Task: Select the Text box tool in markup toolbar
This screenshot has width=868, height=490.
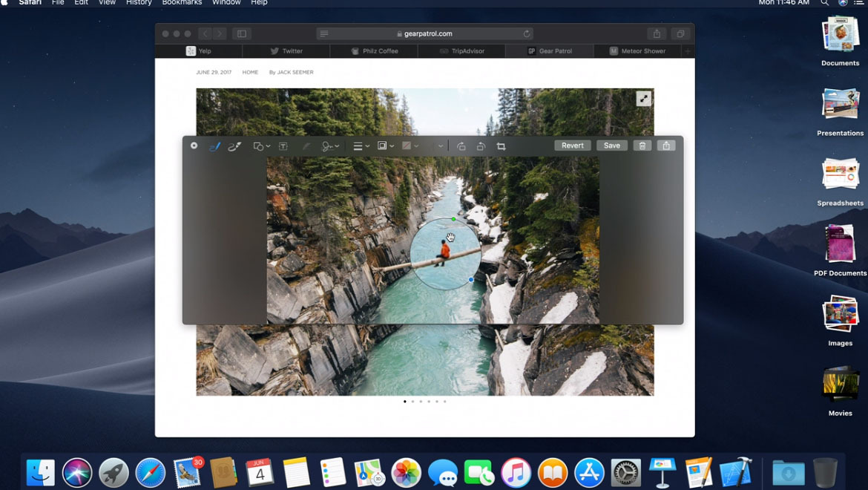Action: click(x=283, y=146)
